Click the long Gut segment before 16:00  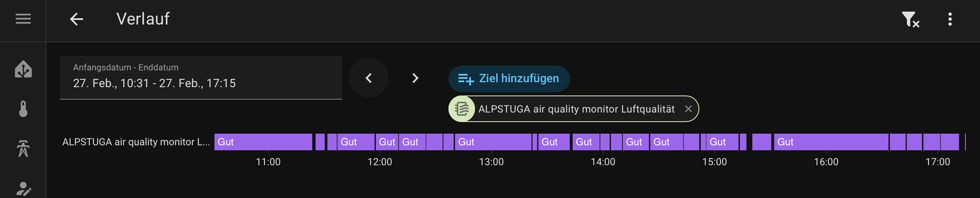click(x=831, y=142)
